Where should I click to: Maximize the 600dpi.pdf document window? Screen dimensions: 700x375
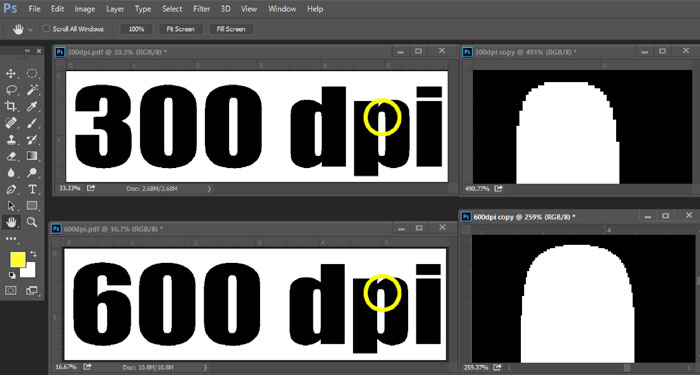pos(419,228)
